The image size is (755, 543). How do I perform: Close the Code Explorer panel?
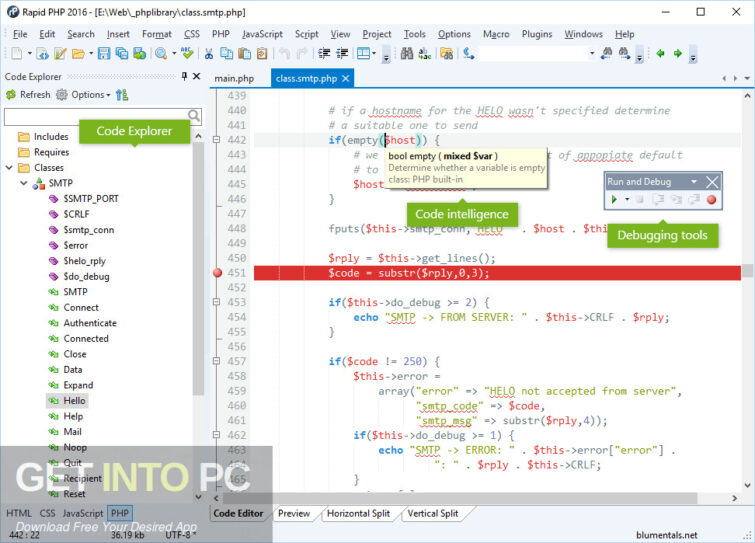coord(196,76)
